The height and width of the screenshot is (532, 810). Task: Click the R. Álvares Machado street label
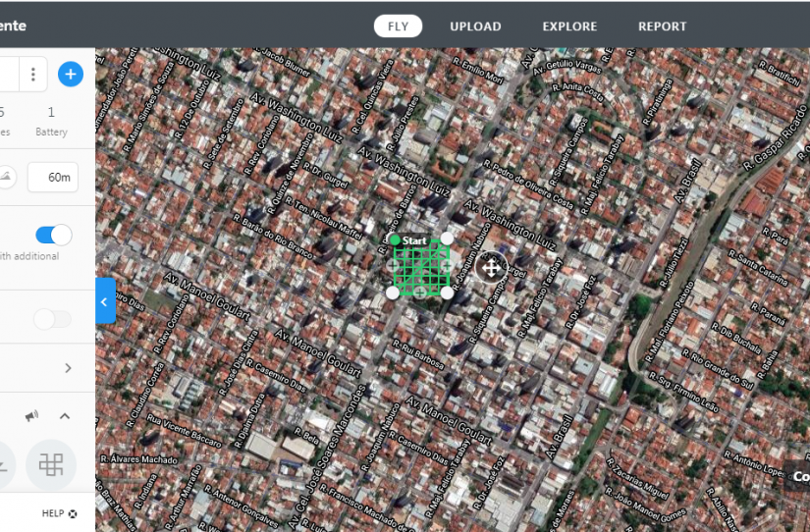click(138, 458)
